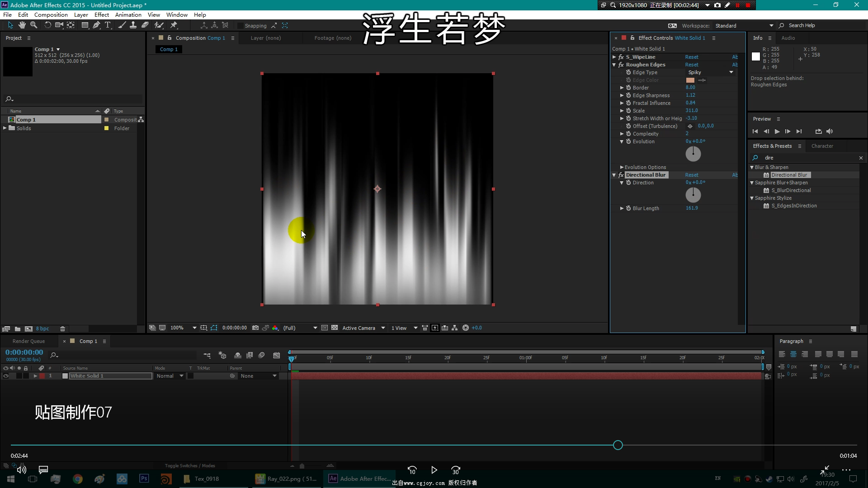Open the File menu
Screen dimensions: 868x488
[8, 14]
